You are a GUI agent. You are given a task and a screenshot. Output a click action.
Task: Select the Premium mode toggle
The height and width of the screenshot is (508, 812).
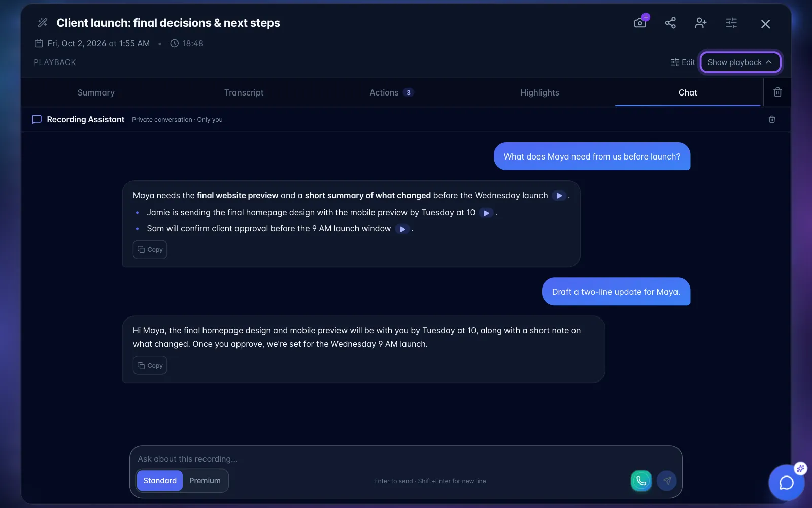coord(205,481)
